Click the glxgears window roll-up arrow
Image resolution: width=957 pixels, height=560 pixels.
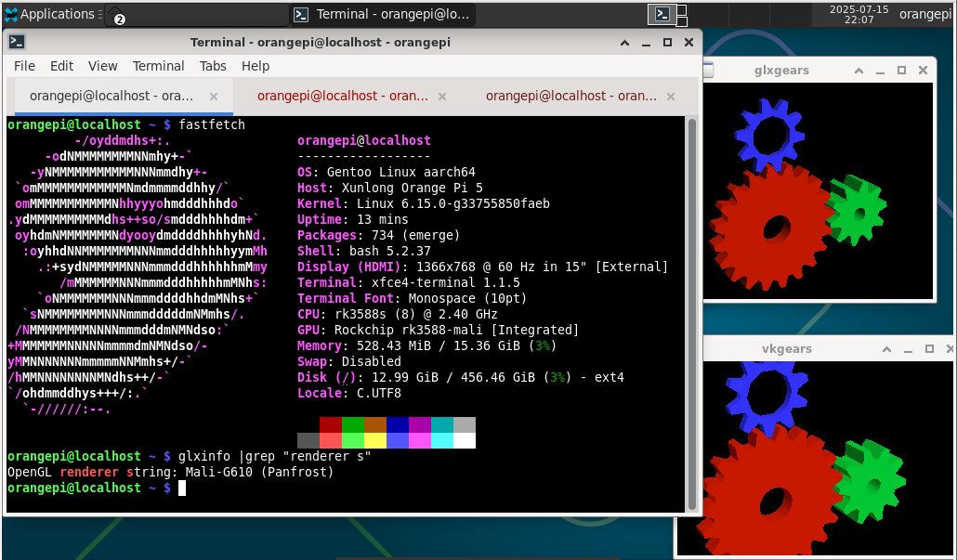pyautogui.click(x=859, y=71)
